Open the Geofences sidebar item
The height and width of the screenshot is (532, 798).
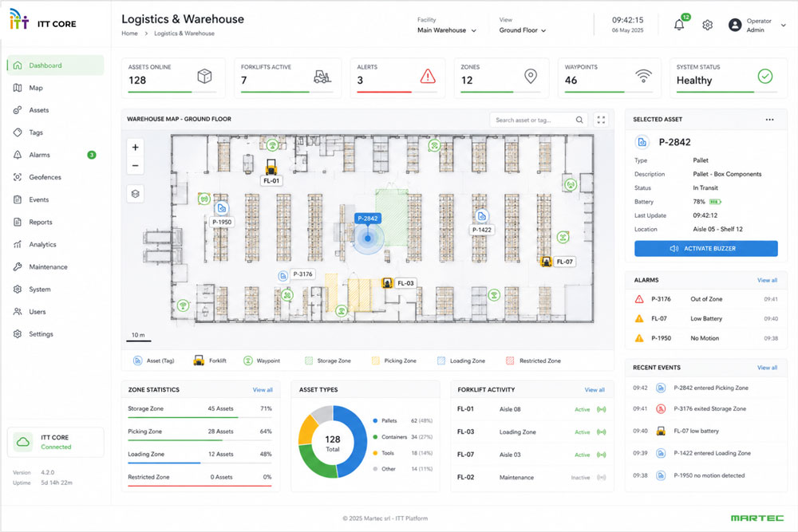coord(56,177)
